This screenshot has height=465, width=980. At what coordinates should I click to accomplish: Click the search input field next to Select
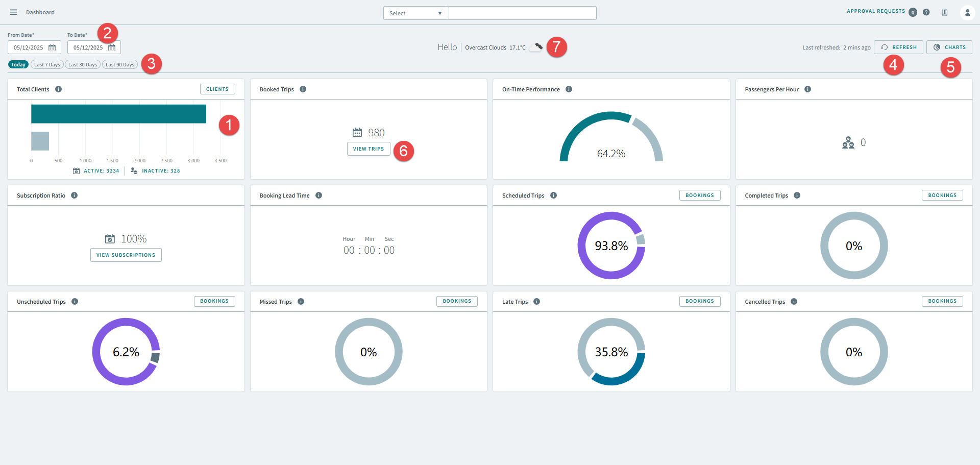(x=523, y=13)
